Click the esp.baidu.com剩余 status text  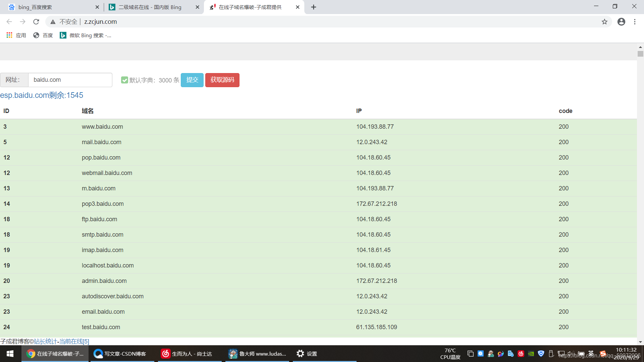(x=42, y=95)
